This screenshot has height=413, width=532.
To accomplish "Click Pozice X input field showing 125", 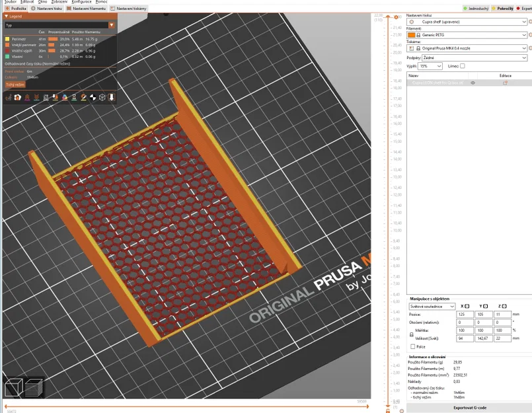I will [465, 315].
